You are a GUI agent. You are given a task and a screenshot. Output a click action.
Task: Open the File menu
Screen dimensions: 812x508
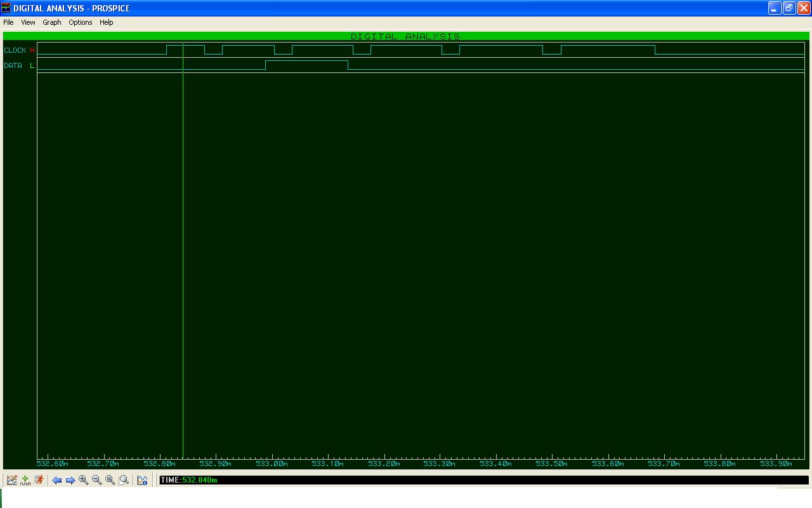coord(8,22)
